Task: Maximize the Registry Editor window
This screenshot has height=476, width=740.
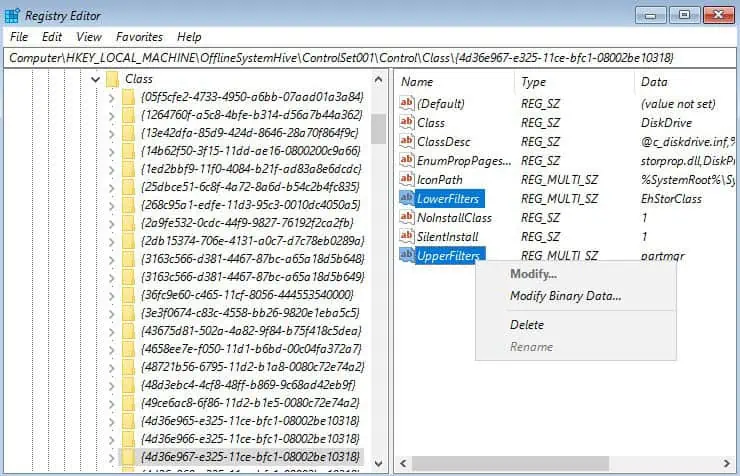Action: pos(684,16)
